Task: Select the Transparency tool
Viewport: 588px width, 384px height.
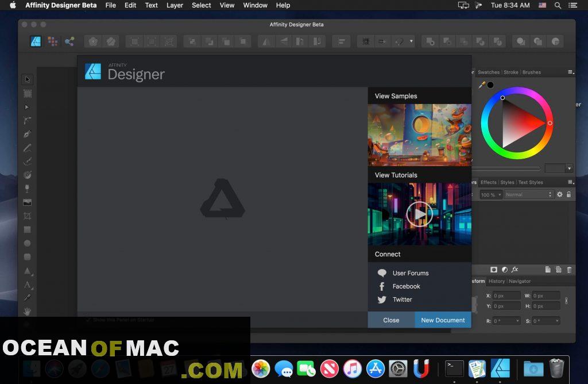Action: (x=28, y=189)
